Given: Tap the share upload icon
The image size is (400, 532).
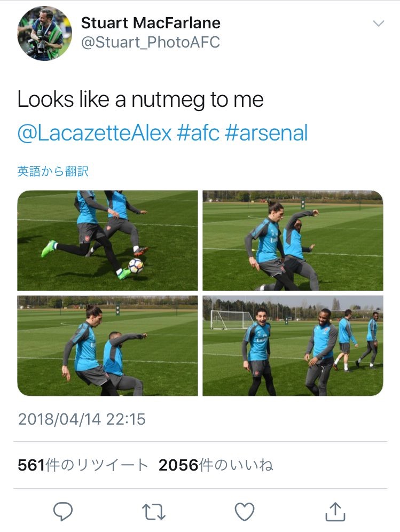Looking at the screenshot, I should coord(335,512).
